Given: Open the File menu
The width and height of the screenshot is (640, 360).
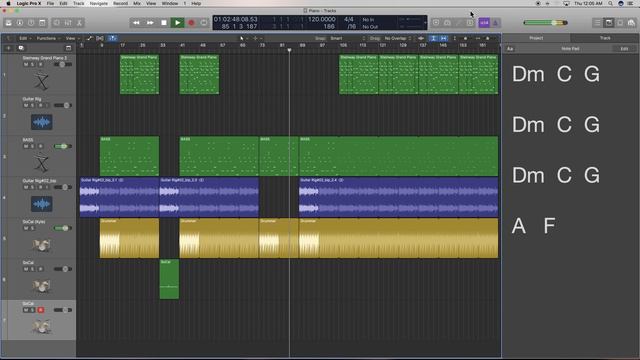Looking at the screenshot, I should pos(50,3).
